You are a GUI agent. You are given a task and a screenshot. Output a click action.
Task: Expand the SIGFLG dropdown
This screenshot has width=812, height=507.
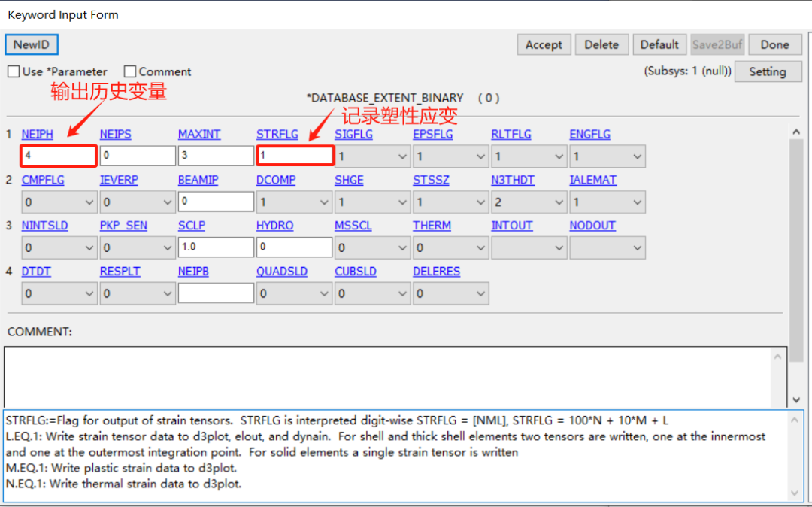click(372, 156)
